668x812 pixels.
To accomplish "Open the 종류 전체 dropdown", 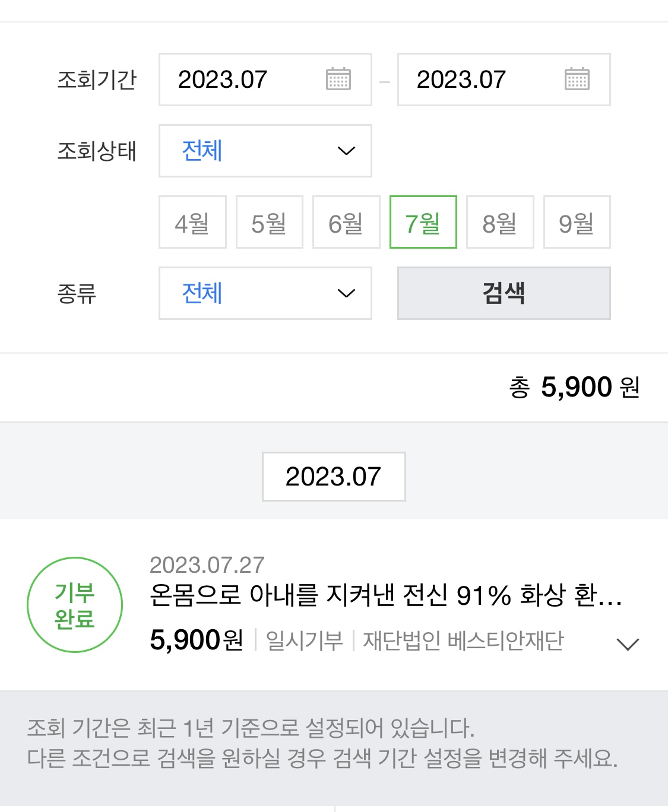I will tap(265, 293).
